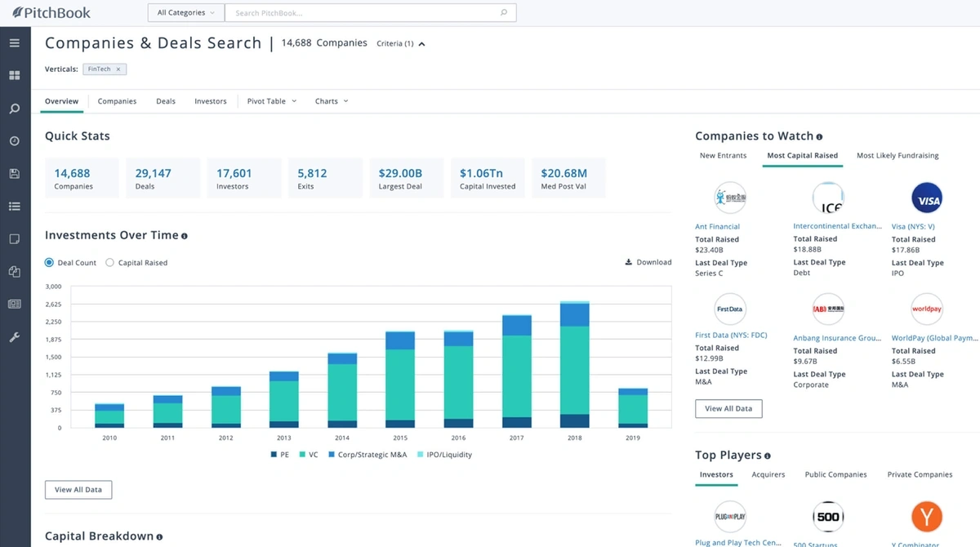This screenshot has height=547, width=980.
Task: Open Plug and Play logo
Action: point(729,517)
